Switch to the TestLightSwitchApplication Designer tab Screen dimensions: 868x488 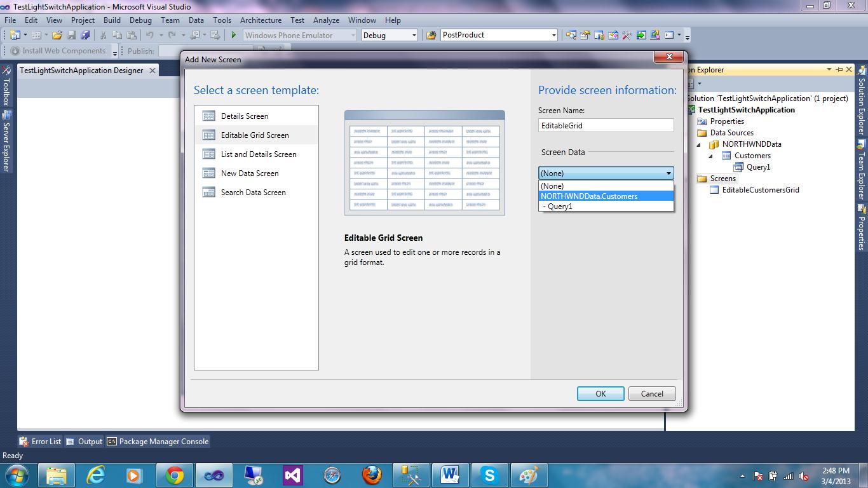click(x=81, y=71)
